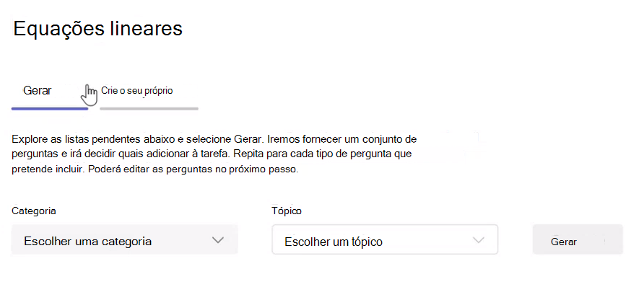644x287 pixels.
Task: Open the Tópico dropdown
Action: point(385,239)
